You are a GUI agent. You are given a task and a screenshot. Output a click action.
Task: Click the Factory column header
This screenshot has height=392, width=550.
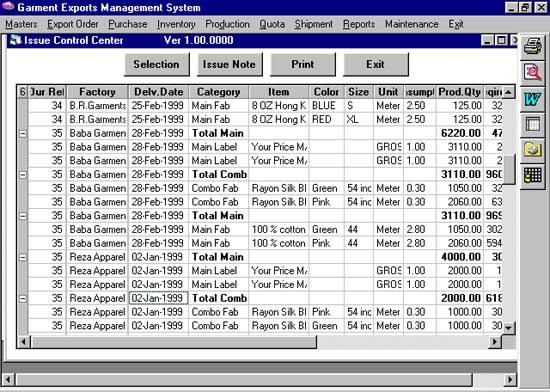pyautogui.click(x=97, y=92)
